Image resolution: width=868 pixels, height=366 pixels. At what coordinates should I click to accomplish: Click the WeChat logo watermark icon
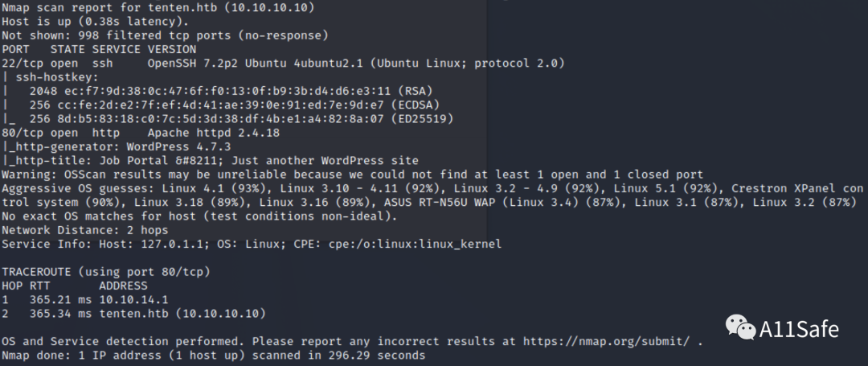coord(741,327)
